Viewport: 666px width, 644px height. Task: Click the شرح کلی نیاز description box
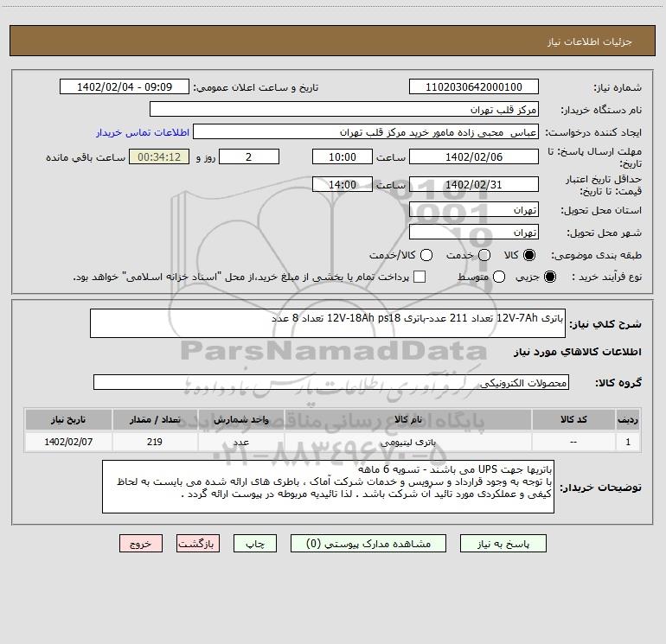(x=328, y=323)
